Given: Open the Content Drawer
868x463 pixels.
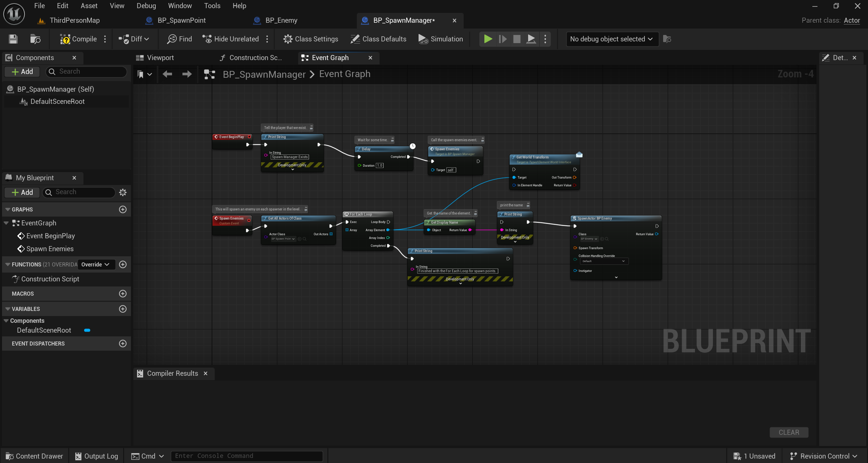Looking at the screenshot, I should (x=35, y=456).
